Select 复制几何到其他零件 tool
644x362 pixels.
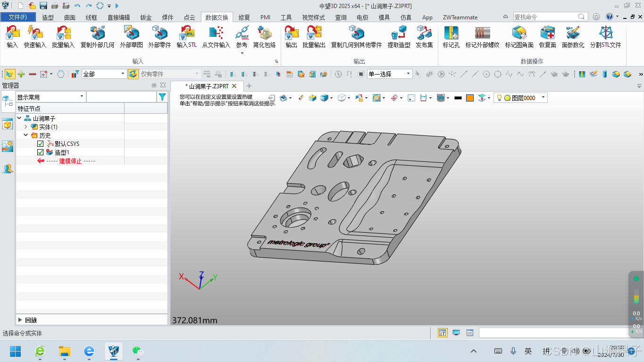(356, 37)
